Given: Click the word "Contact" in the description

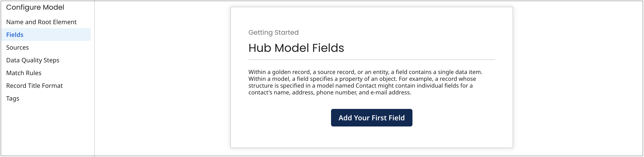Looking at the screenshot, I should pos(366,86).
